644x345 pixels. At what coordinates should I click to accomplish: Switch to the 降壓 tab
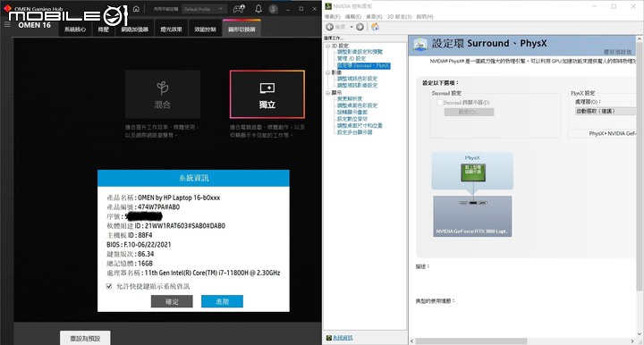pos(104,29)
